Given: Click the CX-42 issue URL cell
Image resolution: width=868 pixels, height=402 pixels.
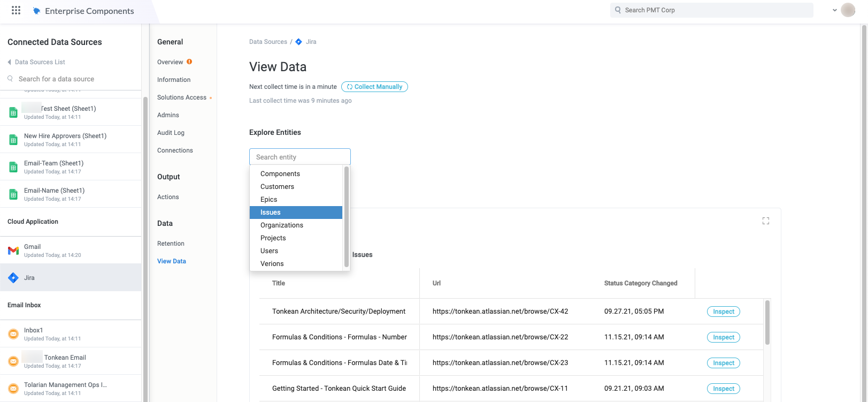Looking at the screenshot, I should pyautogui.click(x=501, y=312).
